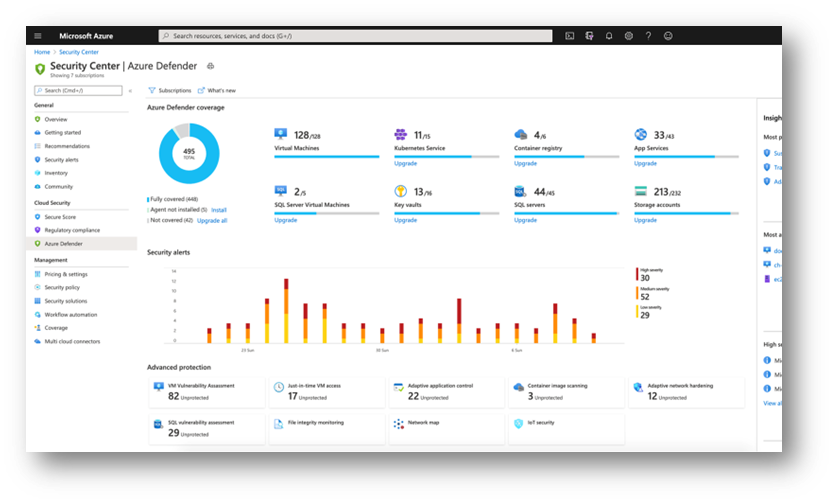834x504 pixels.
Task: Click Upgrade under Container registry
Action: coord(526,164)
